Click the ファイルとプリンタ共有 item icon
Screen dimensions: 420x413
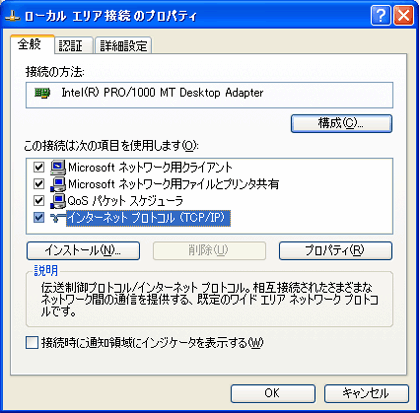tap(58, 184)
